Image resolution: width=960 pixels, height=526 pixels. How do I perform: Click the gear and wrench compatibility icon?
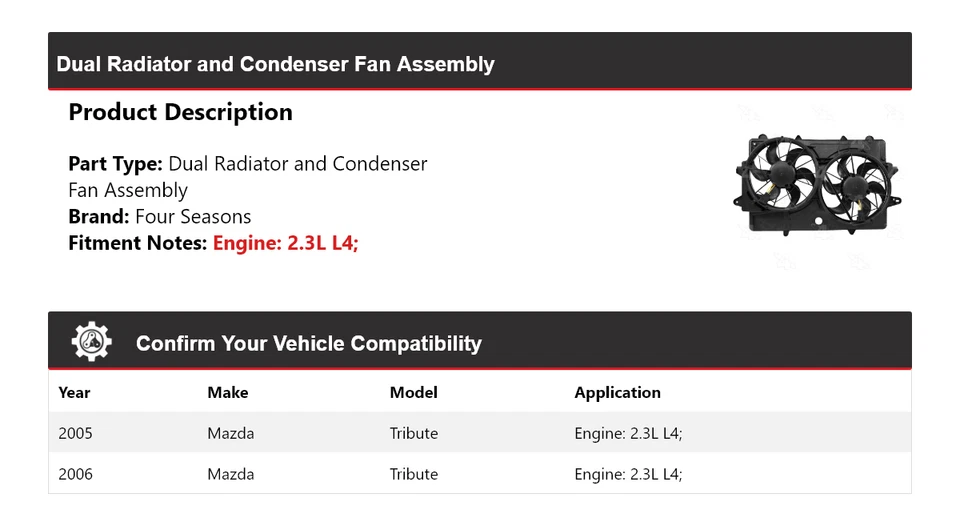[x=92, y=343]
